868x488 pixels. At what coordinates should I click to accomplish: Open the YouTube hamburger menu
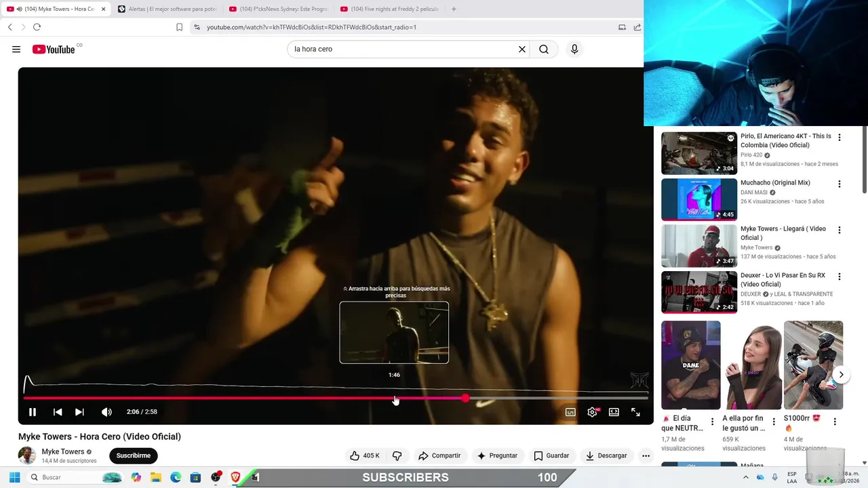pos(16,49)
